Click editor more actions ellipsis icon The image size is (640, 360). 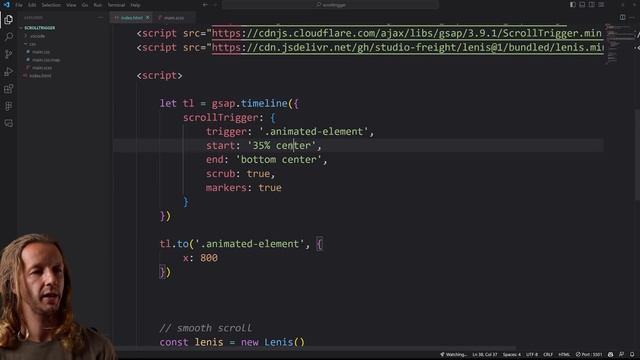632,18
